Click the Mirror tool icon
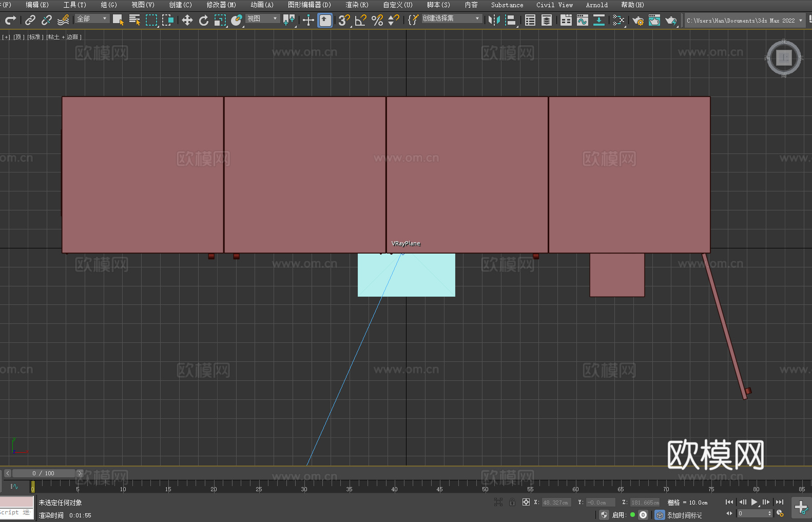812x522 pixels. (494, 20)
